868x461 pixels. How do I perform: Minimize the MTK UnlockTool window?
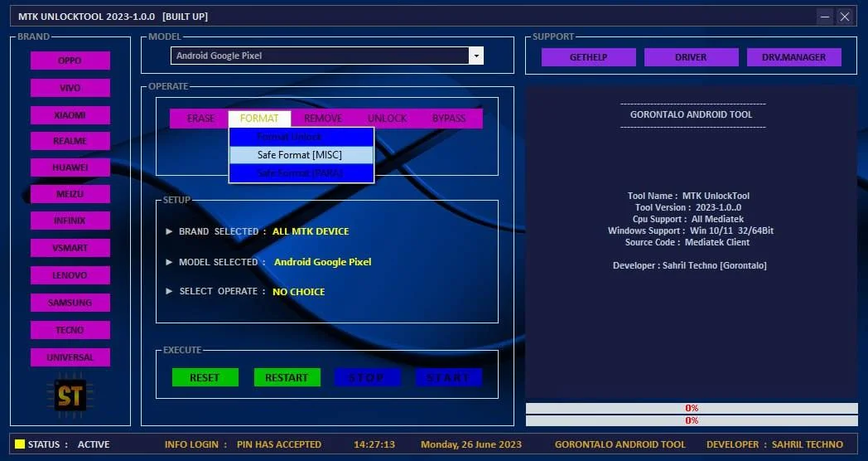pyautogui.click(x=825, y=17)
